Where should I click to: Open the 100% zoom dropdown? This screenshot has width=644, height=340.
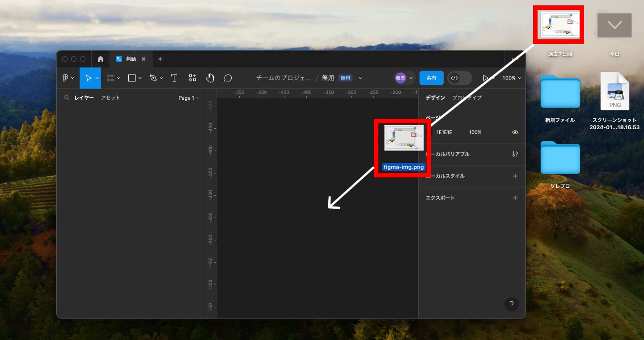point(512,78)
